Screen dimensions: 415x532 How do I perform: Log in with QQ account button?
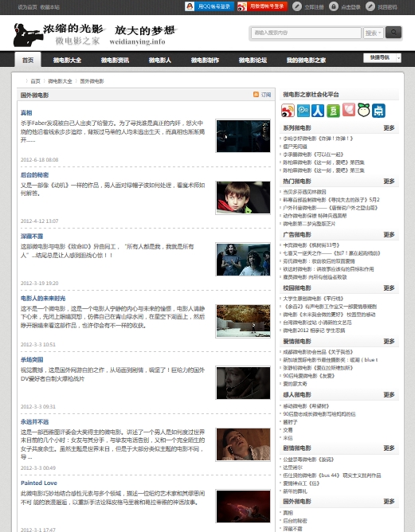point(209,6)
